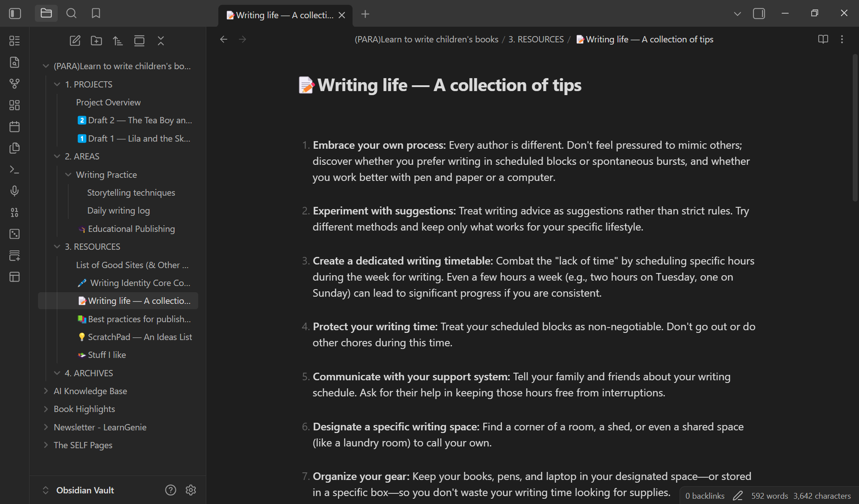
Task: Toggle the right sidebar
Action: [759, 14]
